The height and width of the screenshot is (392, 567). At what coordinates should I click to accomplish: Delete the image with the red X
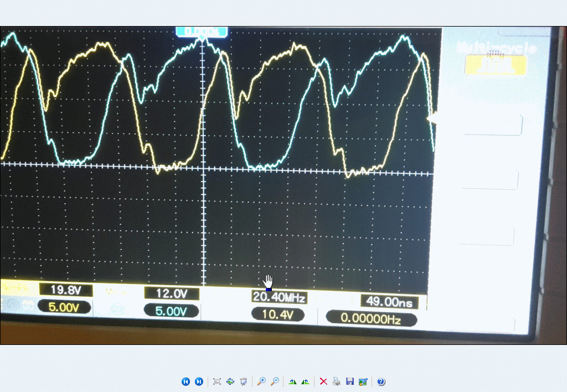click(x=323, y=381)
